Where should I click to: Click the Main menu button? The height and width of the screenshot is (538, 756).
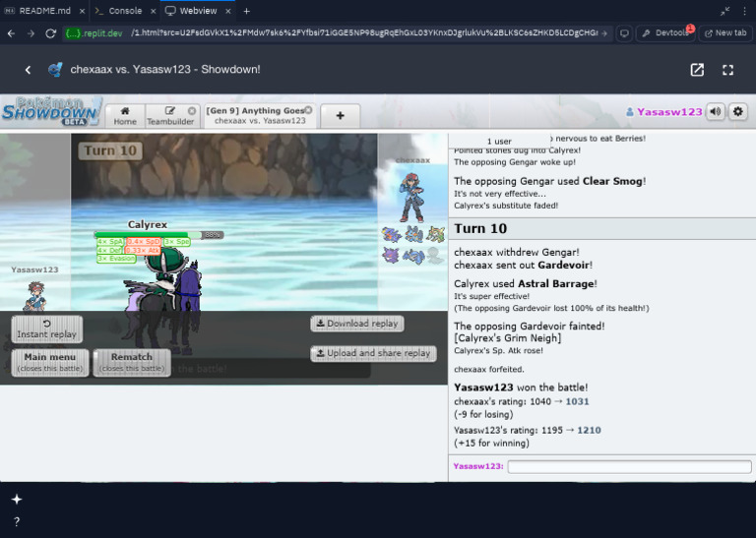point(50,362)
